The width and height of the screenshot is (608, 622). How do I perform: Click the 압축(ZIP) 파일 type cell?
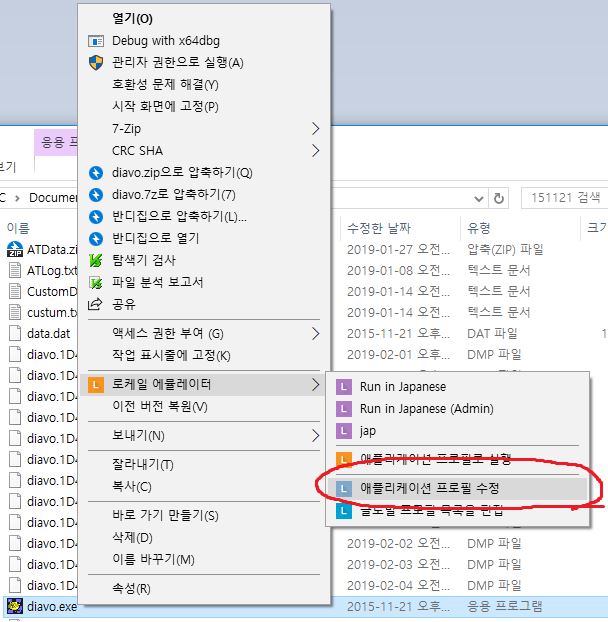[505, 250]
